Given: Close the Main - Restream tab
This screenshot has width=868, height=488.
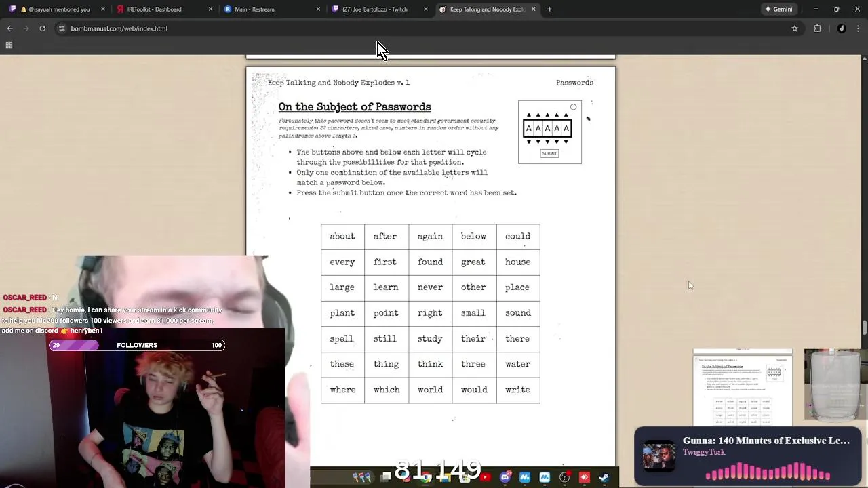Looking at the screenshot, I should coord(318,9).
